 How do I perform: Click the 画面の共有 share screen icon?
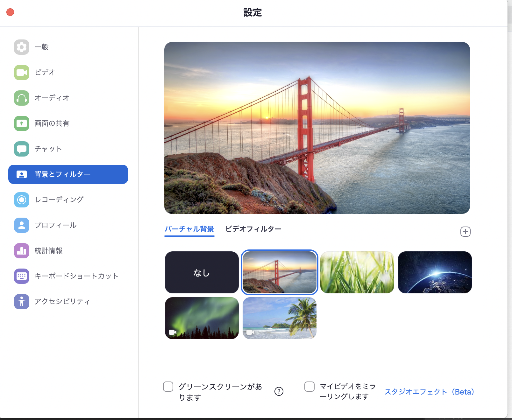[x=22, y=123]
